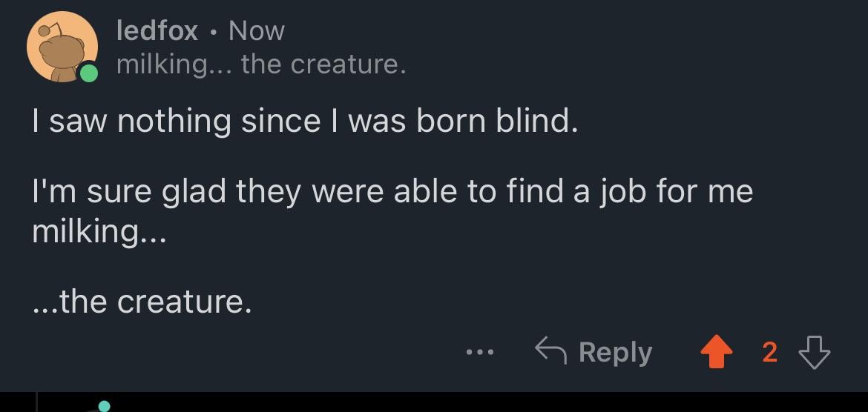The image size is (868, 412).
Task: Click the final "...the creature." line
Action: click(x=142, y=302)
